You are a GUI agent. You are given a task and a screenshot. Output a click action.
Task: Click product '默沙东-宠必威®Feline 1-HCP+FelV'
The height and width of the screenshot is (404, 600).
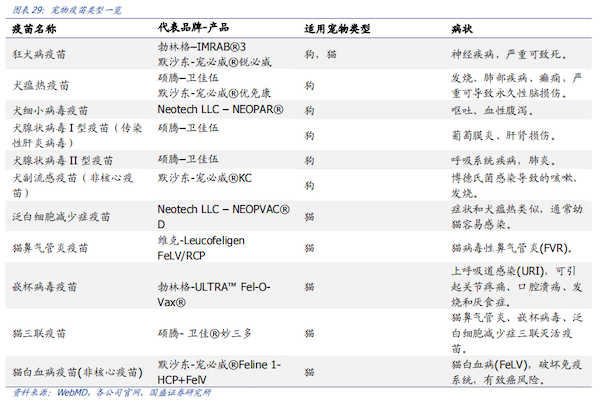219,372
